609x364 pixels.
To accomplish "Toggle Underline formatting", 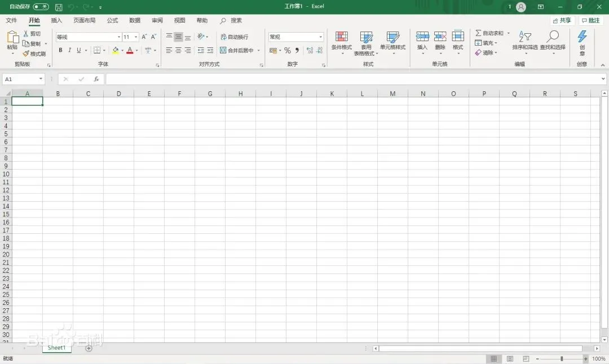I will [79, 50].
